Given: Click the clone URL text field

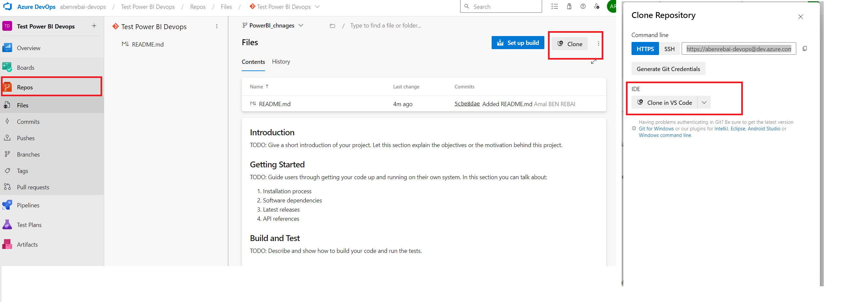Looking at the screenshot, I should (739, 48).
